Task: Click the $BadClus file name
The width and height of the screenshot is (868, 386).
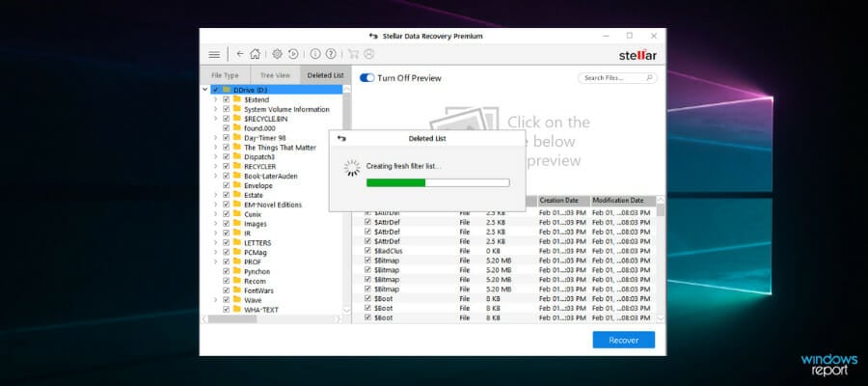Action: click(387, 250)
